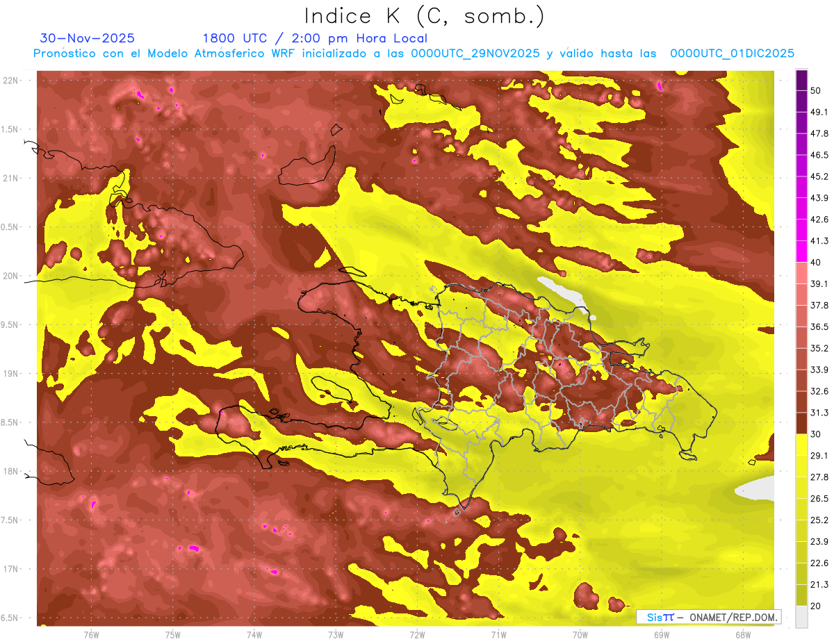Click the '49.1' legend value
The width and height of the screenshot is (834, 644).
[819, 112]
